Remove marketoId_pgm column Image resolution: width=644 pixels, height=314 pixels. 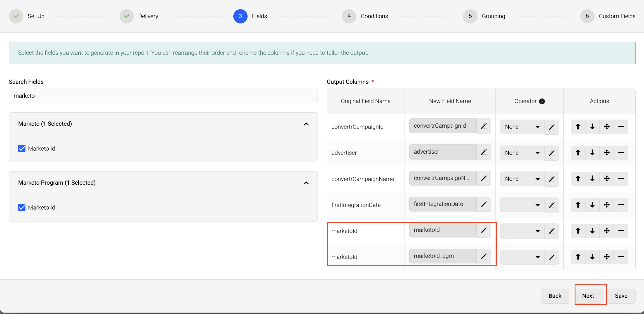[621, 257]
